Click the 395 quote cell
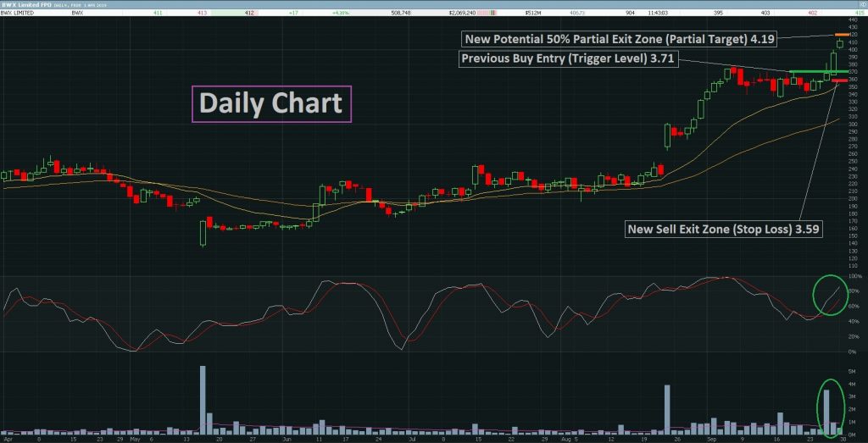Image resolution: width=868 pixels, height=443 pixels. (718, 12)
